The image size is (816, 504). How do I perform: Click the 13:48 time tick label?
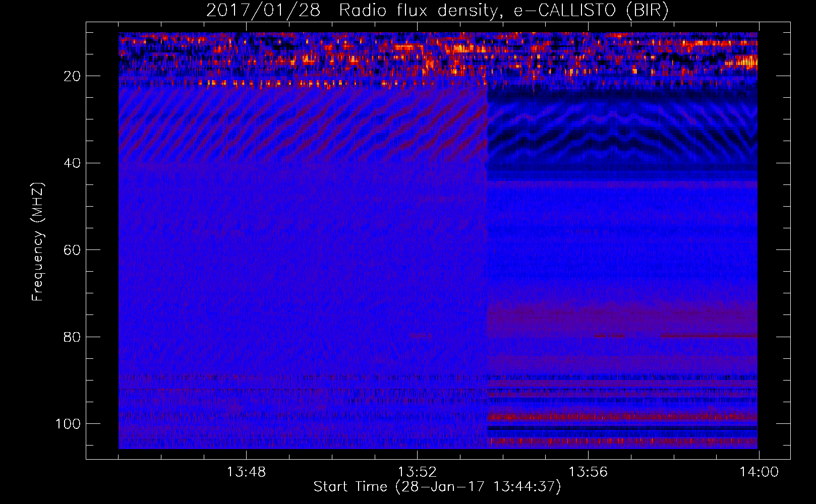pyautogui.click(x=246, y=472)
